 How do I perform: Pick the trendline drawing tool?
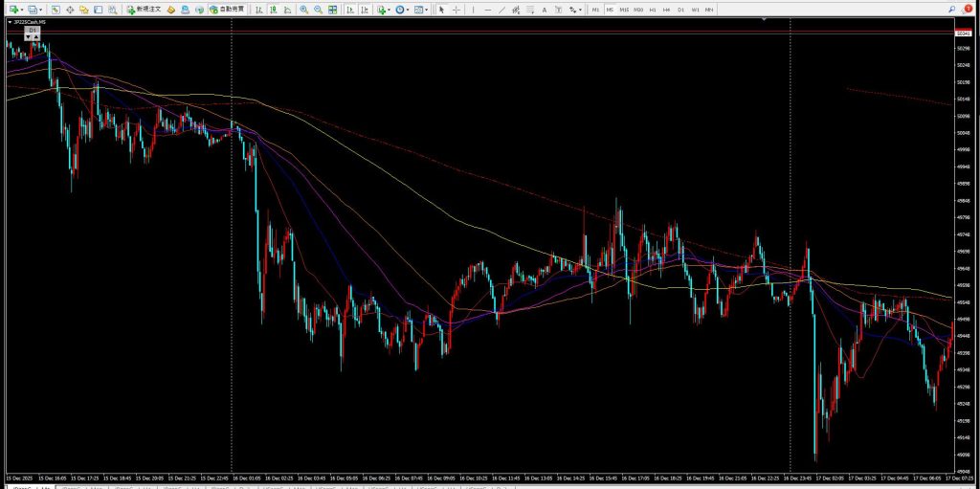pos(503,9)
